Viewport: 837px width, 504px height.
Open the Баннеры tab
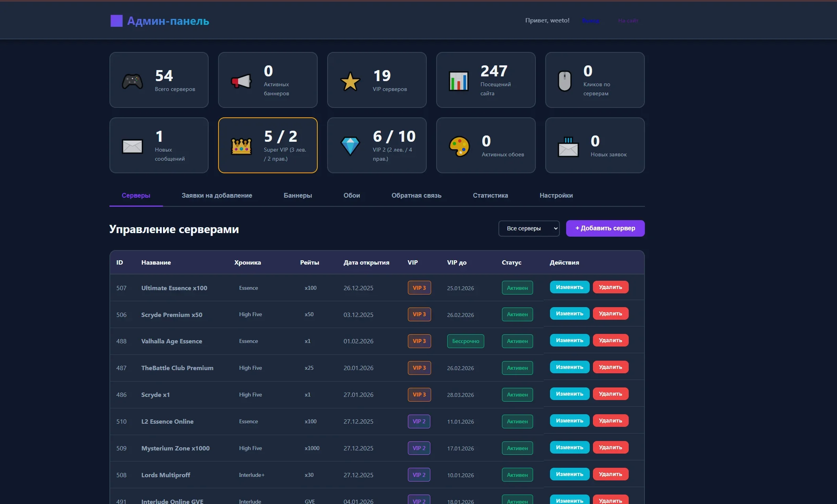[298, 195]
